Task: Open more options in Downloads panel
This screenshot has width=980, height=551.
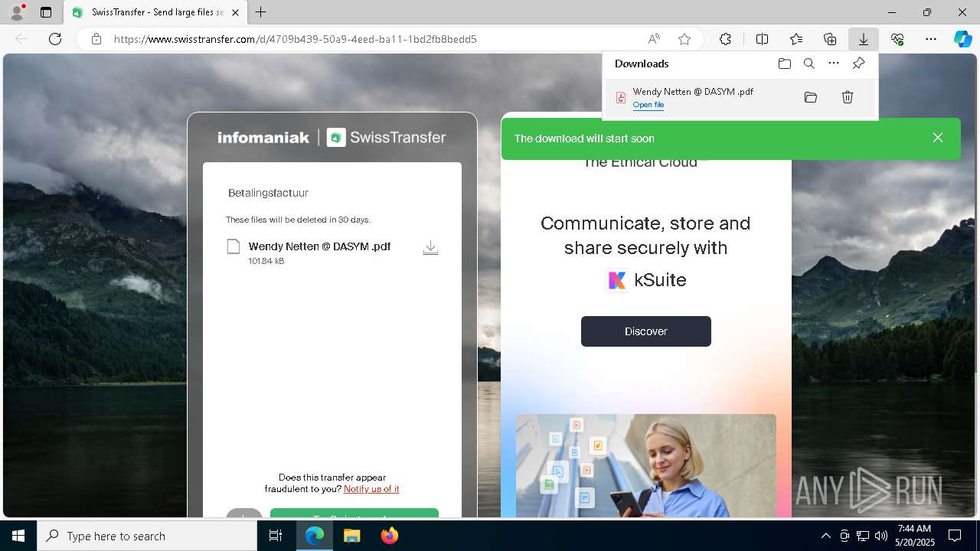Action: [x=834, y=64]
